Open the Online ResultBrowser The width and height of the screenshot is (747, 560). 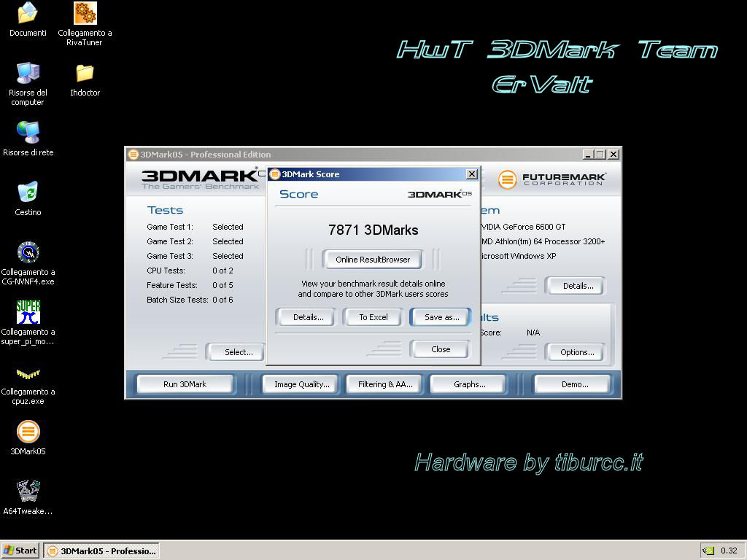[x=373, y=260]
